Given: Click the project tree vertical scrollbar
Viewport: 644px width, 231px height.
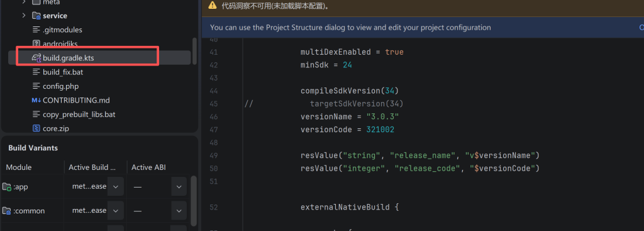Looking at the screenshot, I should click(195, 52).
